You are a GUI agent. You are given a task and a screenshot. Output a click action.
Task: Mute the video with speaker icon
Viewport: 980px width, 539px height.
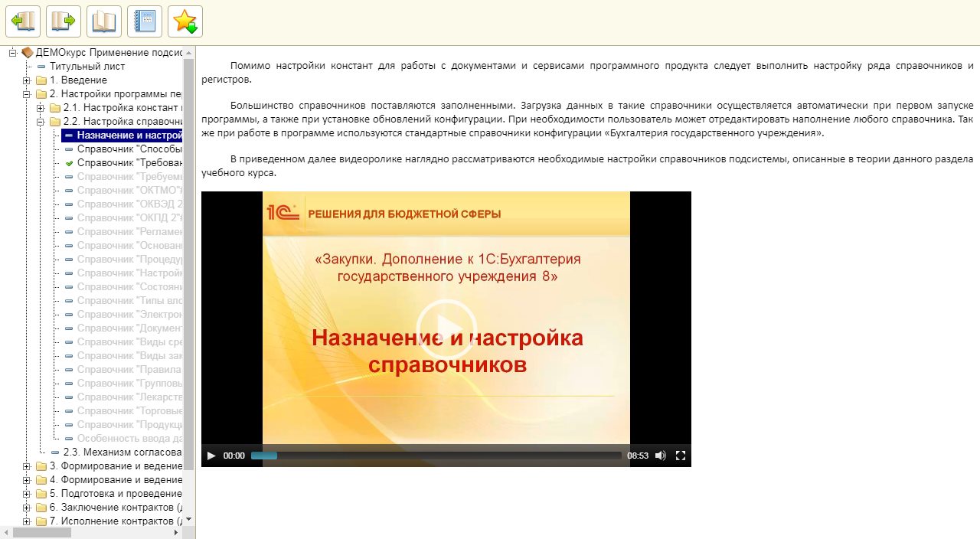pos(660,456)
